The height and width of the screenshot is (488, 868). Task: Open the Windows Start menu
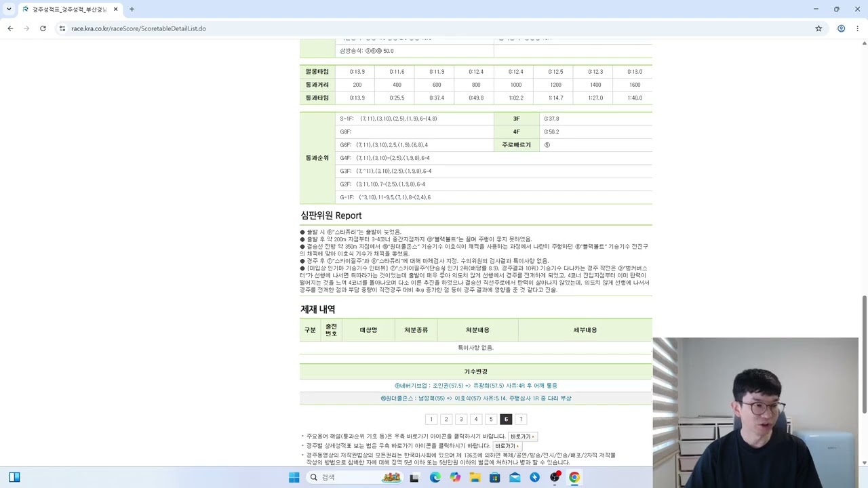(294, 477)
